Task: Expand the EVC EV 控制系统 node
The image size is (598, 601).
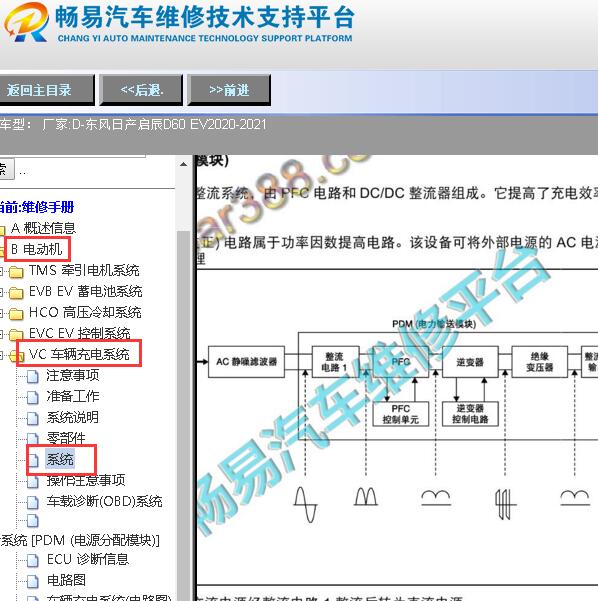Action: click(2, 335)
